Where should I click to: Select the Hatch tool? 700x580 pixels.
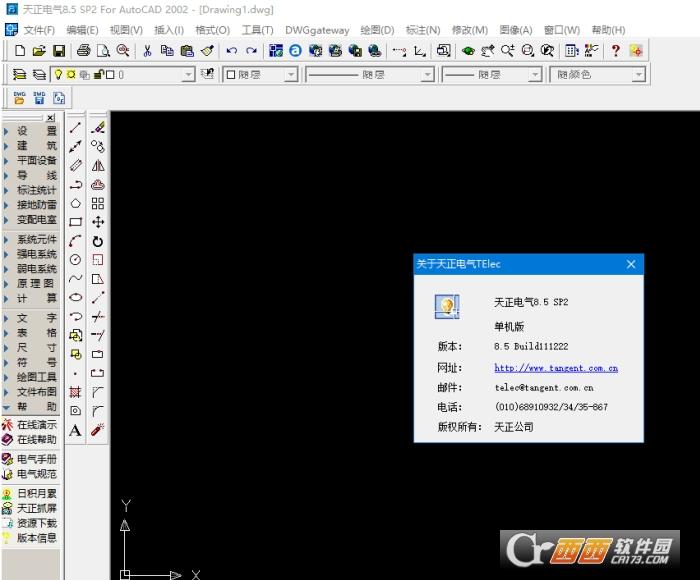pos(75,392)
